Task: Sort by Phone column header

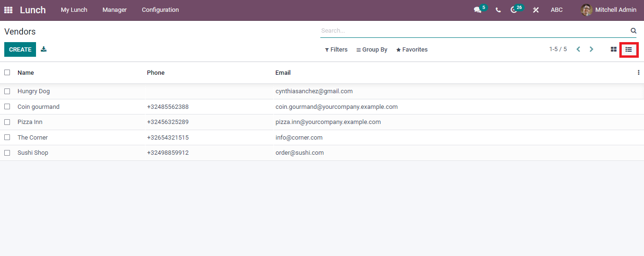Action: 155,73
